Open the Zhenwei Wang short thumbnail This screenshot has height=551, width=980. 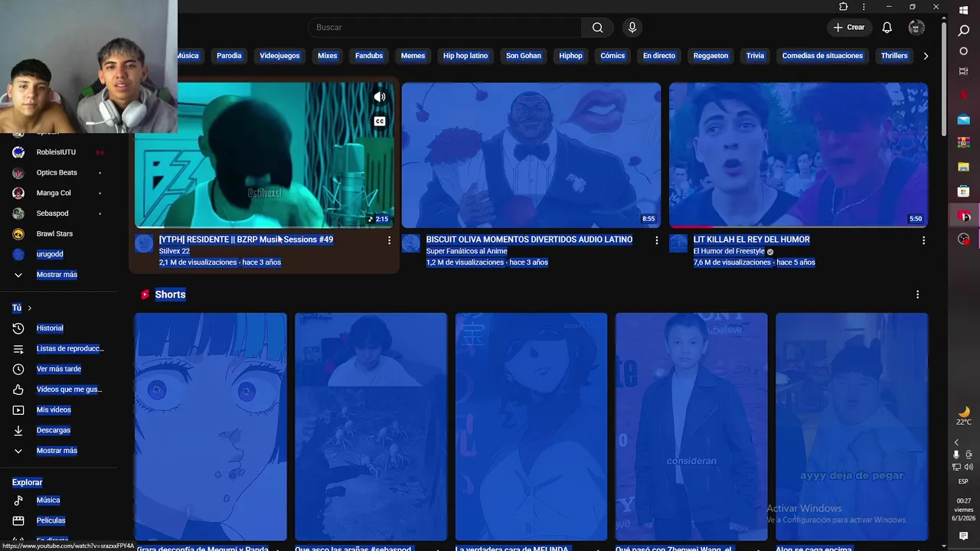pyautogui.click(x=691, y=426)
